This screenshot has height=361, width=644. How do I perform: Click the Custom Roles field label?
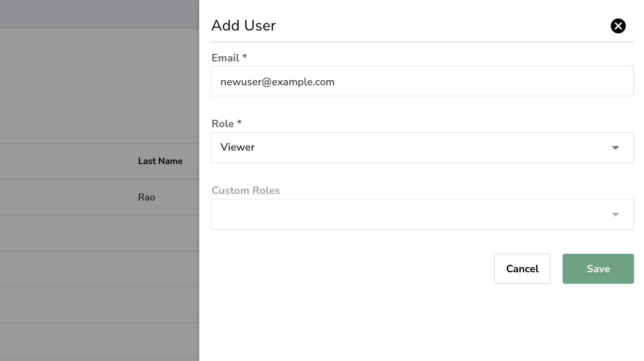coord(246,190)
